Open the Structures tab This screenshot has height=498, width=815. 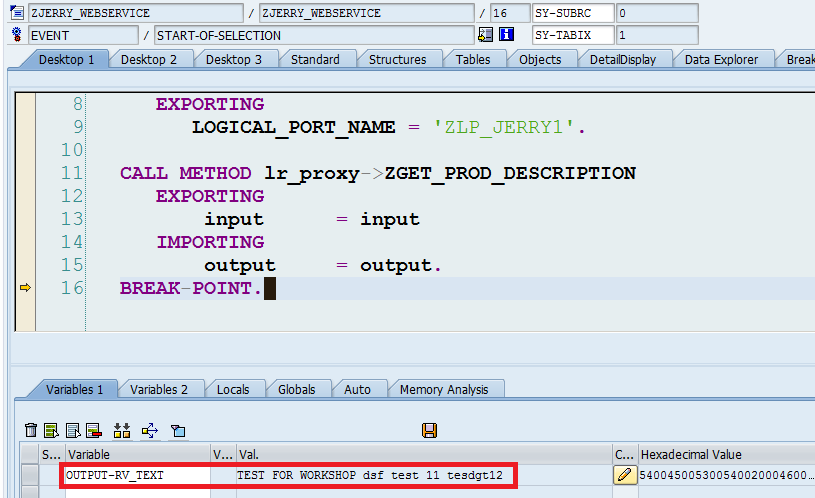[x=397, y=59]
